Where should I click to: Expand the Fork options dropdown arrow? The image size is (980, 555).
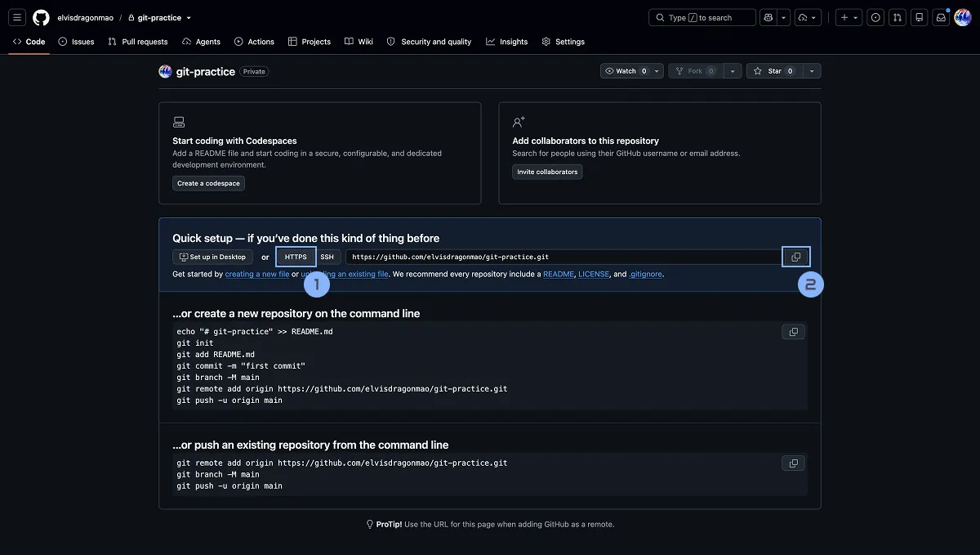tap(733, 71)
